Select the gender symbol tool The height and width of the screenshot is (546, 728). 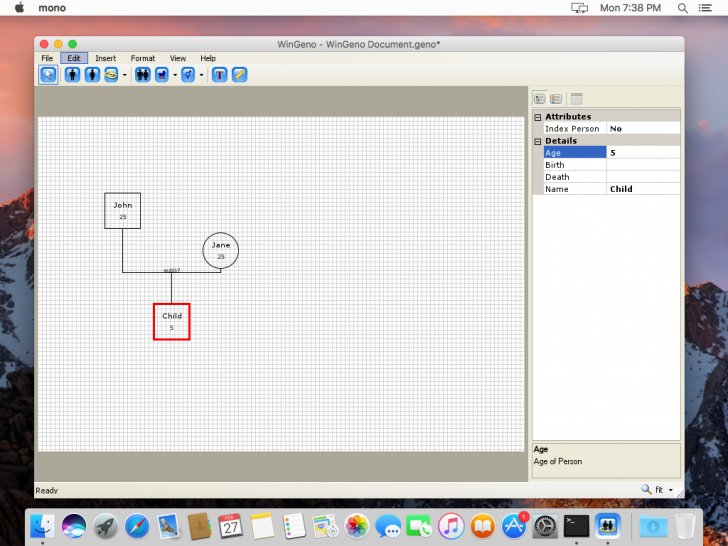pyautogui.click(x=188, y=75)
